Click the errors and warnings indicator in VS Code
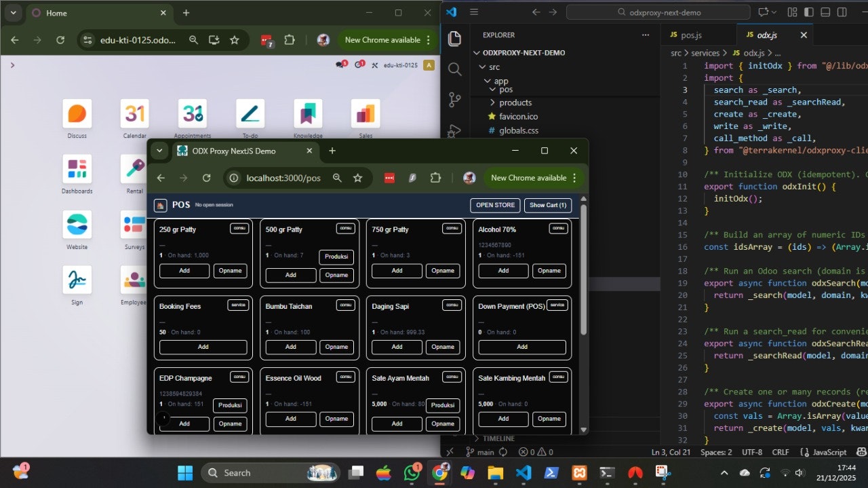The image size is (868, 488). coord(534,451)
